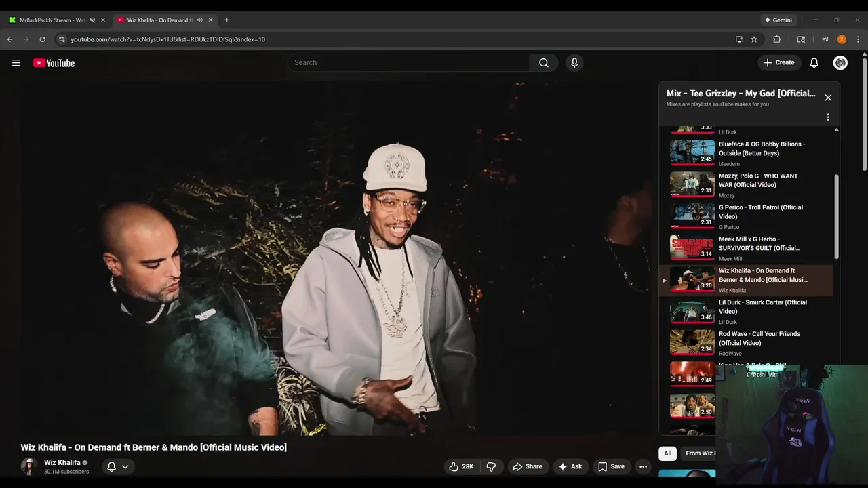
Task: Click the Share button
Action: click(527, 466)
